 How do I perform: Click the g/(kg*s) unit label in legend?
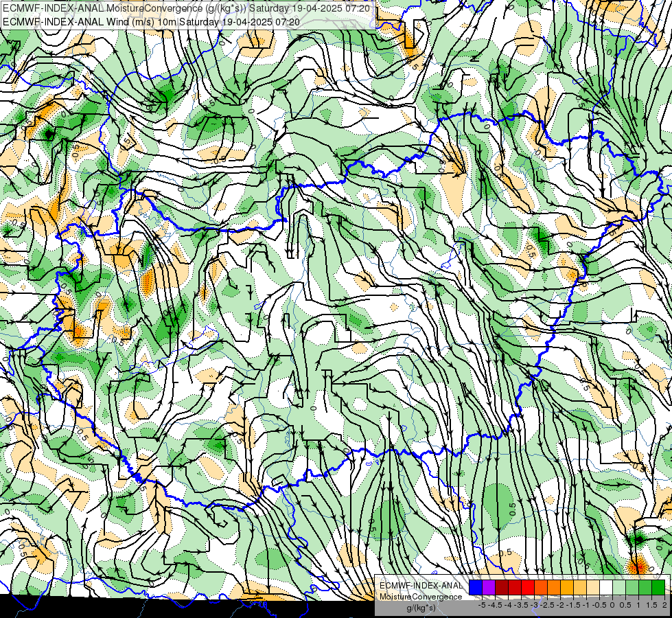click(x=421, y=608)
